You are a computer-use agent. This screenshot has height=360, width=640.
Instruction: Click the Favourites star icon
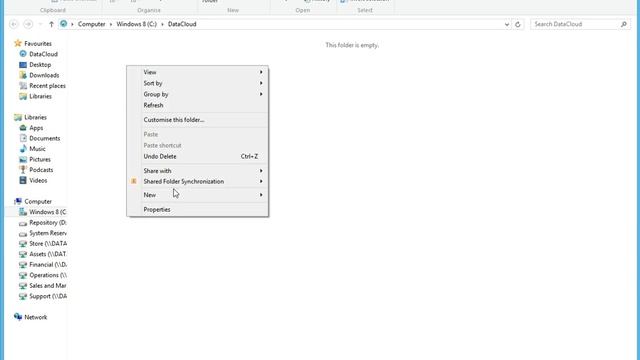18,43
